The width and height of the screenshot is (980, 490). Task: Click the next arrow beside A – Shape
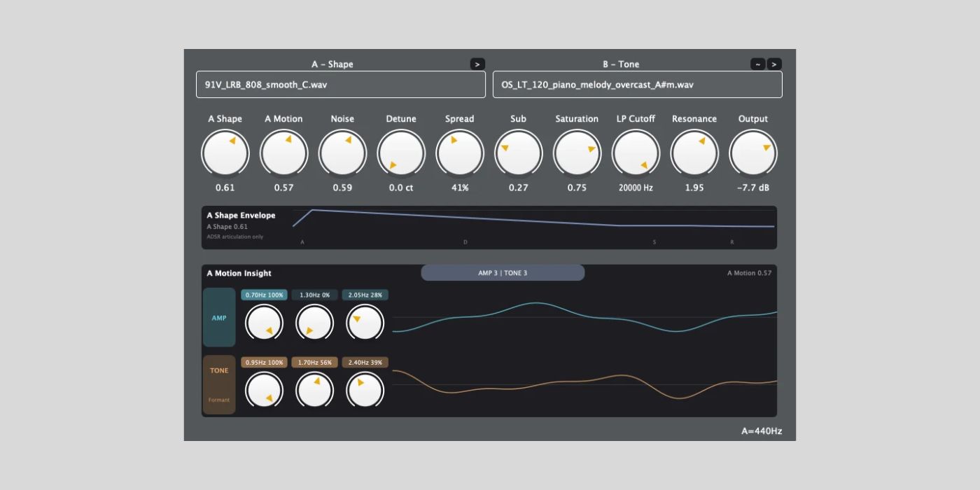pyautogui.click(x=477, y=64)
